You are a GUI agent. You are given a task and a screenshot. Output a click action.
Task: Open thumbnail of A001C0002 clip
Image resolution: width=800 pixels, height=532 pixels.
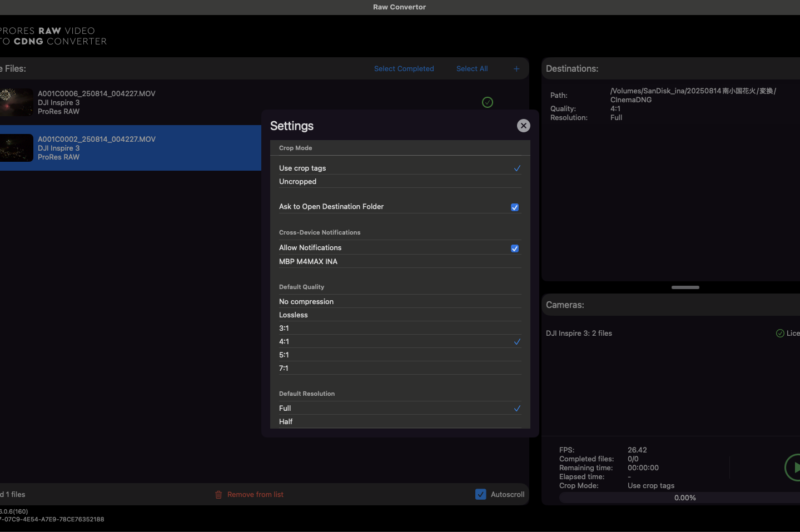click(x=16, y=147)
